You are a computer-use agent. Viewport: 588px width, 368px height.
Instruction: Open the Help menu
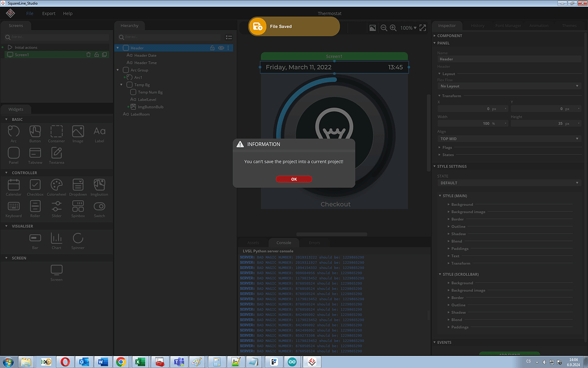pyautogui.click(x=68, y=14)
